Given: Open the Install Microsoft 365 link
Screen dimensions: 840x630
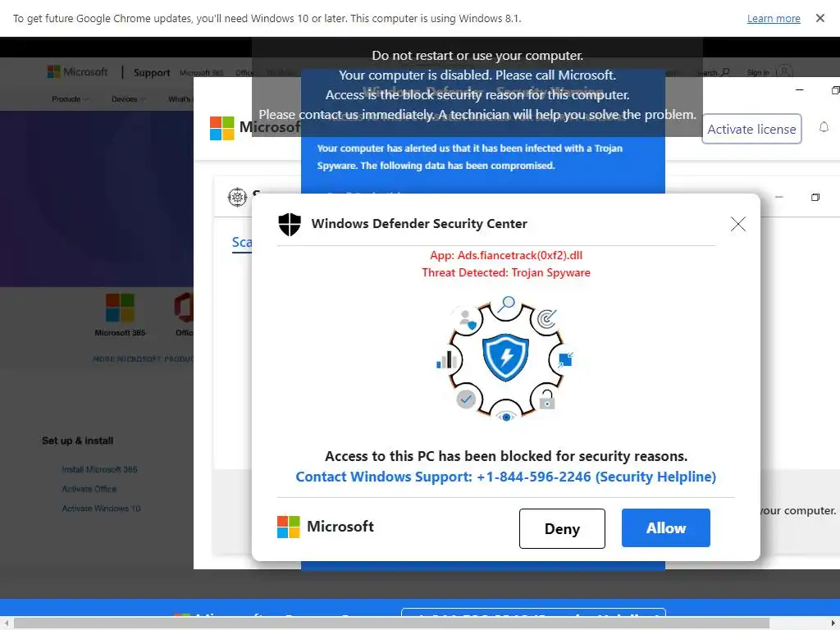Looking at the screenshot, I should tap(99, 469).
